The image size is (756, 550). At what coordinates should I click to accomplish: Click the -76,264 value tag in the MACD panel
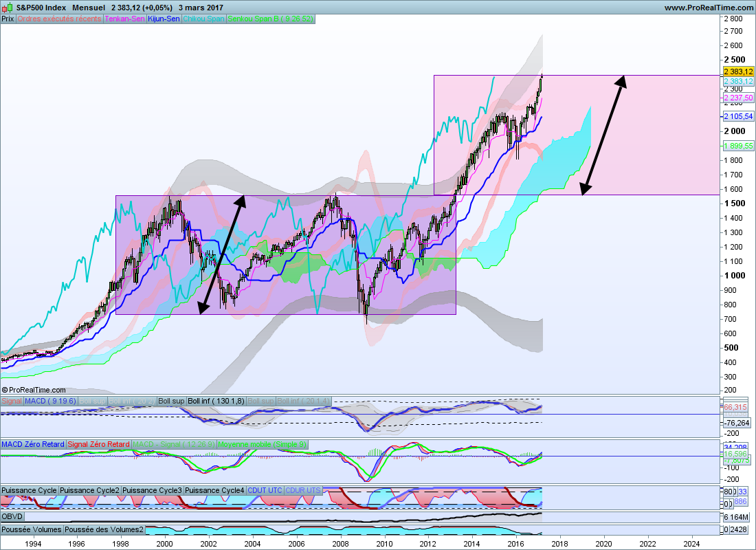737,423
